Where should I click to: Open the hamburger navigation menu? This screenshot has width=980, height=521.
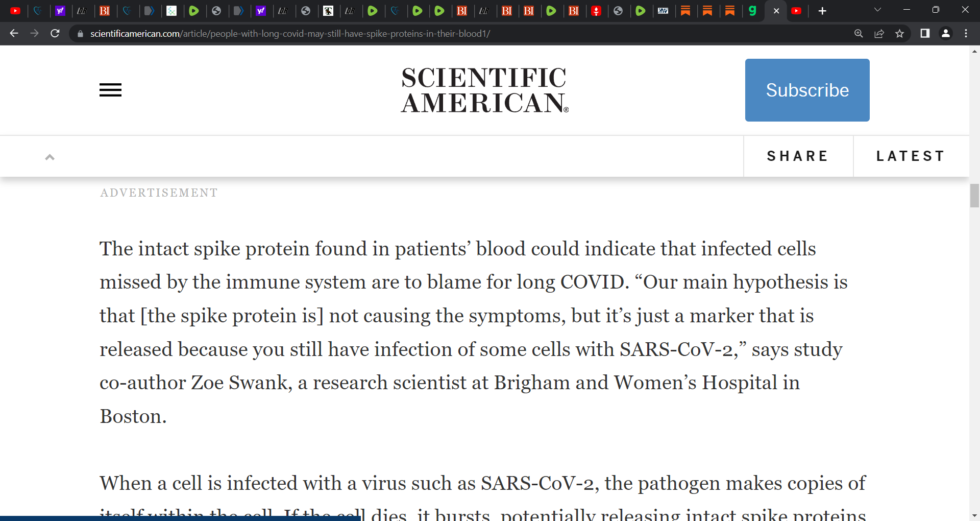point(110,90)
